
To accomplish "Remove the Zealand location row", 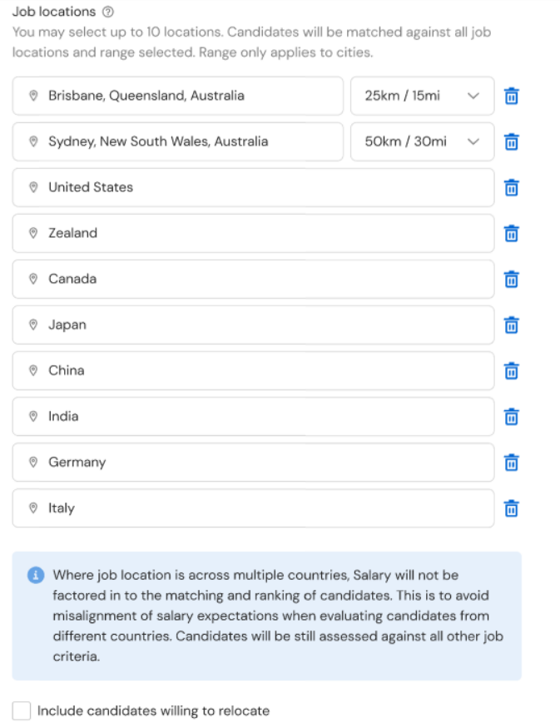I will point(511,234).
